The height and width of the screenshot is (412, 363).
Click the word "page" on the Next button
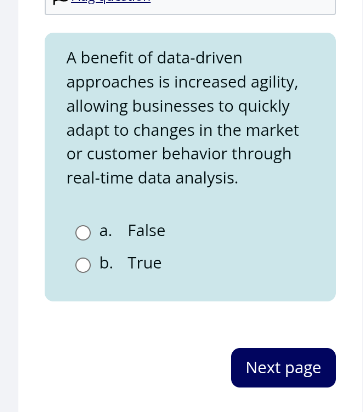pyautogui.click(x=303, y=369)
